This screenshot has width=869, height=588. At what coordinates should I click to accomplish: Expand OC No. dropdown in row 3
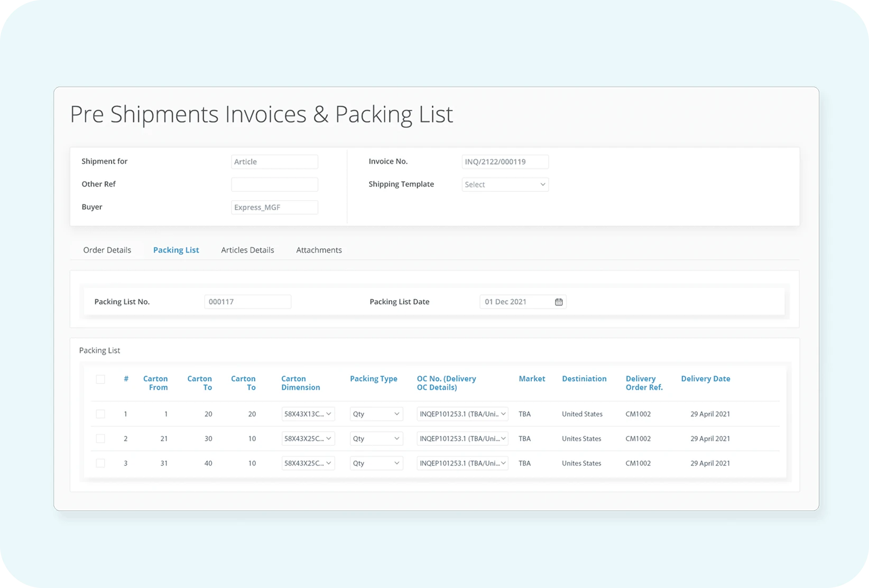[x=462, y=463]
